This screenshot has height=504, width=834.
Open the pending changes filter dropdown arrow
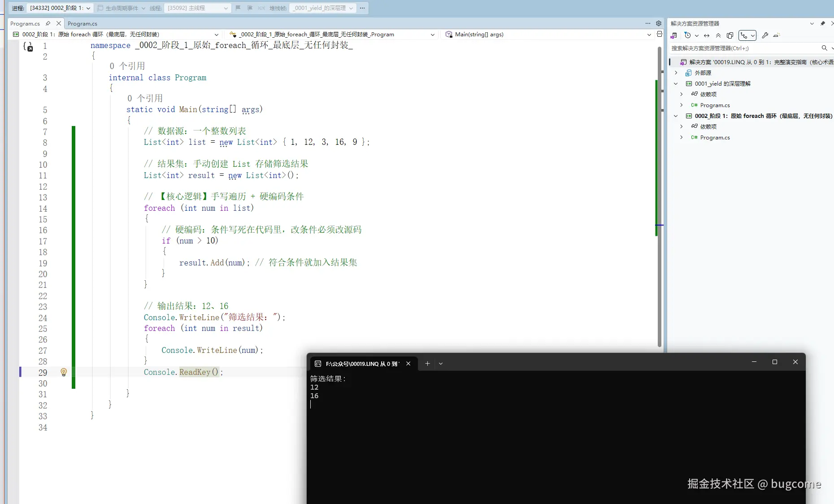tap(696, 35)
